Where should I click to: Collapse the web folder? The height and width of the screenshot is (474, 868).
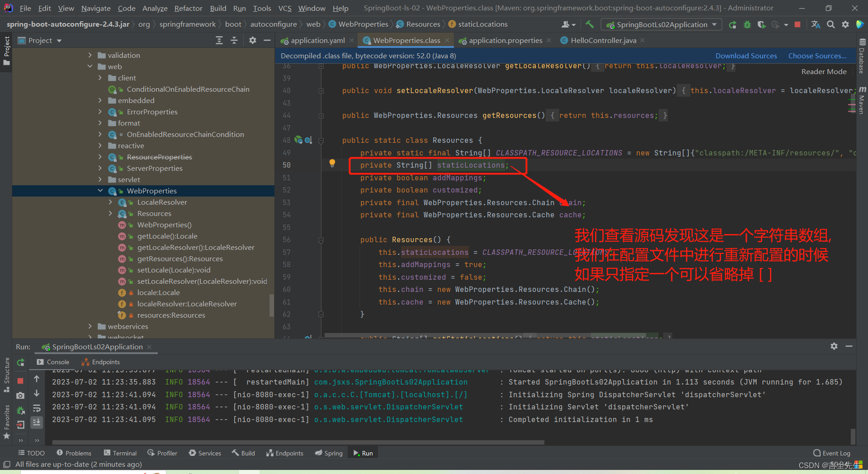click(90, 66)
